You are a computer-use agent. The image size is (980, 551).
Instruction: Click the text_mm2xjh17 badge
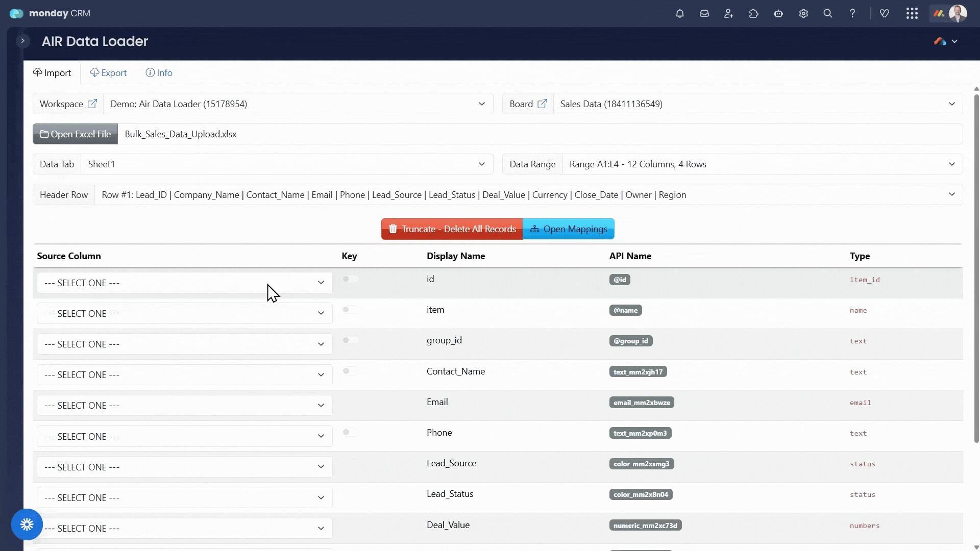pyautogui.click(x=638, y=372)
